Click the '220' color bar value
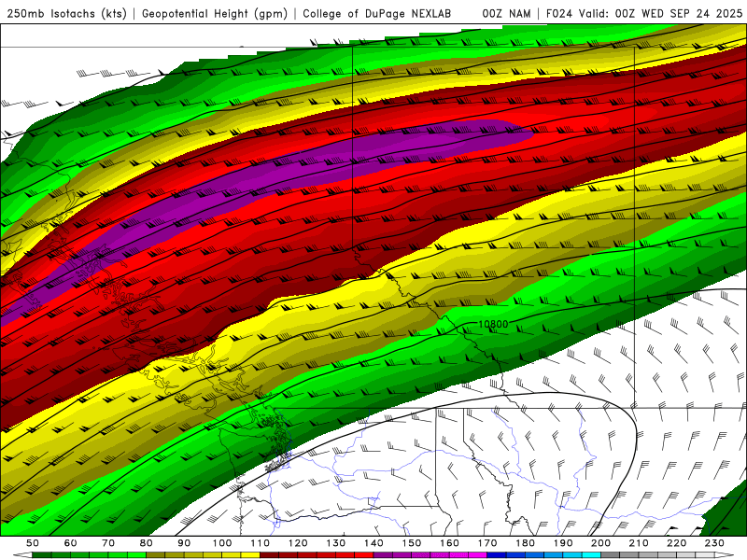This screenshot has width=747, height=560. point(676,543)
